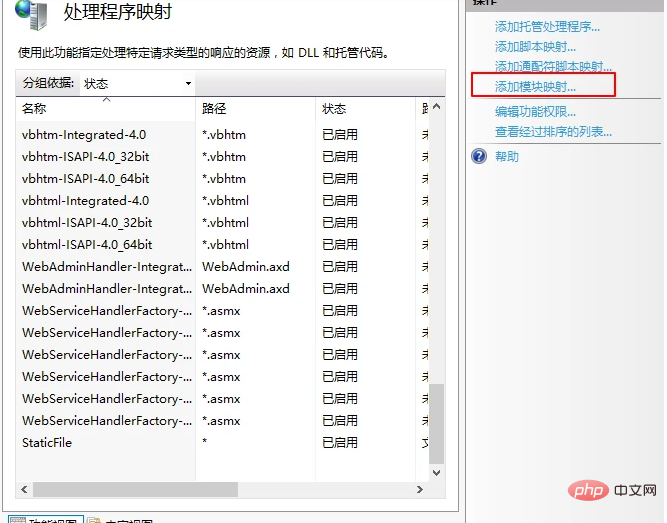
Task: Click *.vbhtml path of vbhtml-ISAPI-4.0_32bit
Action: pos(225,223)
